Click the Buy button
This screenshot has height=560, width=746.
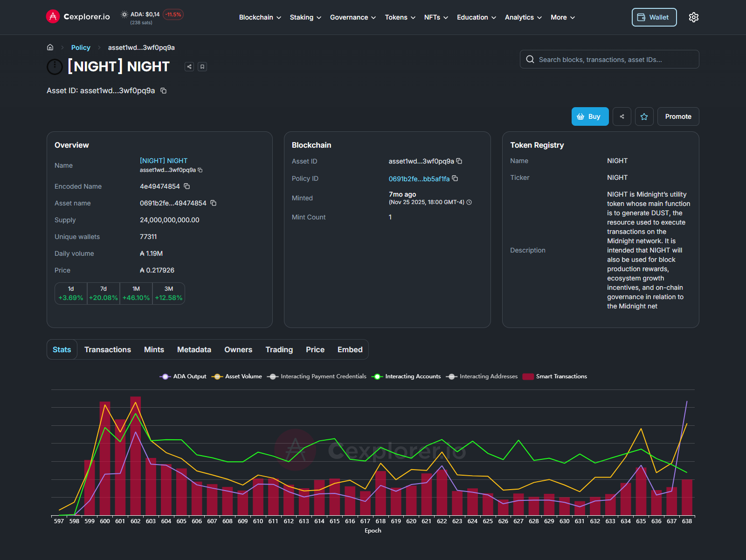pyautogui.click(x=590, y=116)
